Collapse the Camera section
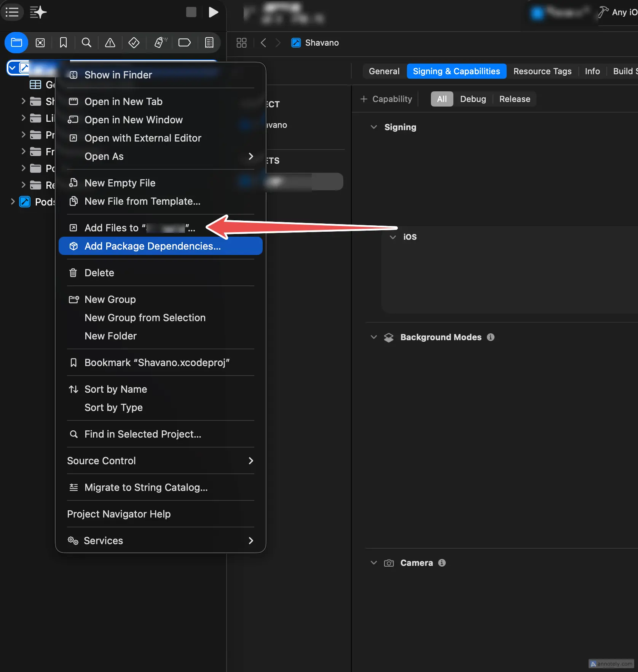 tap(373, 563)
